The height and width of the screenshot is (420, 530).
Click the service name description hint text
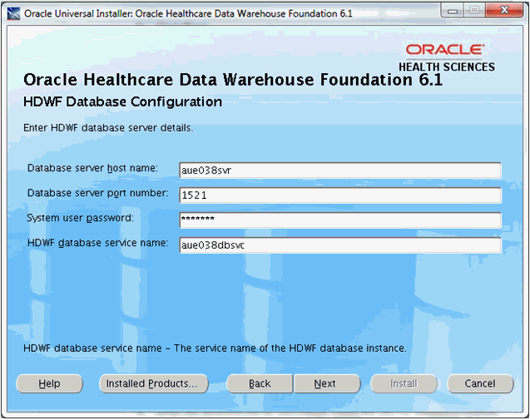[215, 348]
